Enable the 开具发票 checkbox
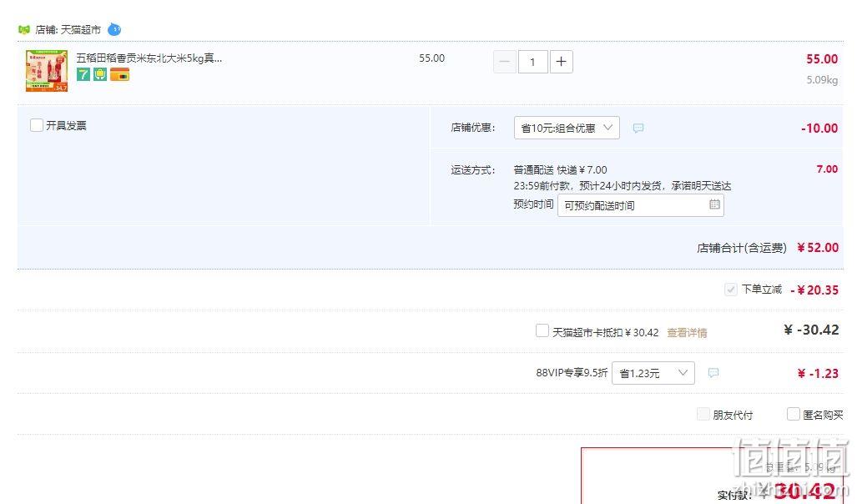Viewport: 857px width, 504px height. (37, 125)
